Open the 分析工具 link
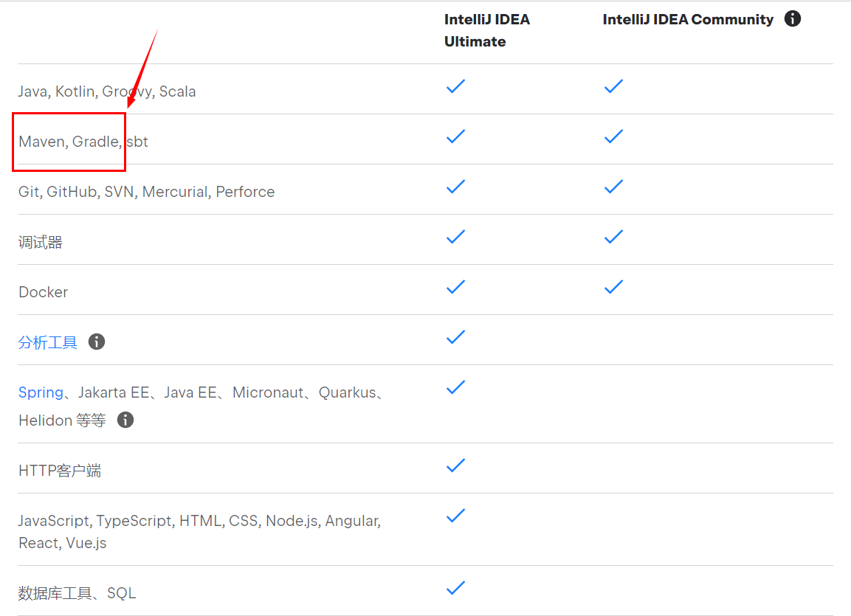 (x=48, y=342)
